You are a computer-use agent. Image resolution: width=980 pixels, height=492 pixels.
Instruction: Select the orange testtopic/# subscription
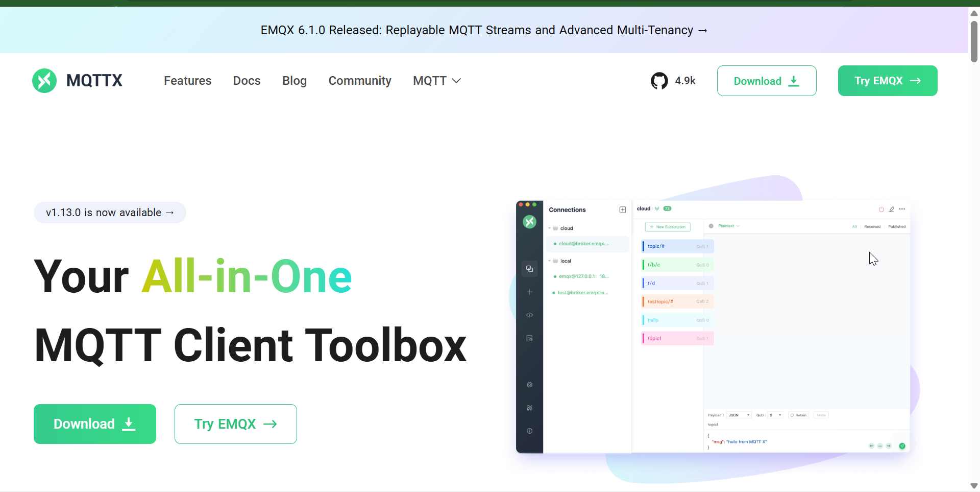point(677,301)
